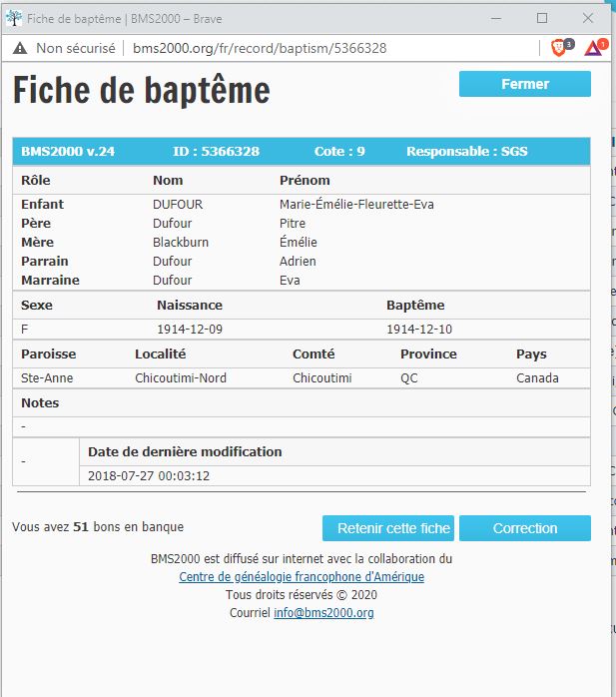Select the child's name Marie-Émélie-Fleurette-Eva
The width and height of the screenshot is (616, 697).
pos(356,204)
